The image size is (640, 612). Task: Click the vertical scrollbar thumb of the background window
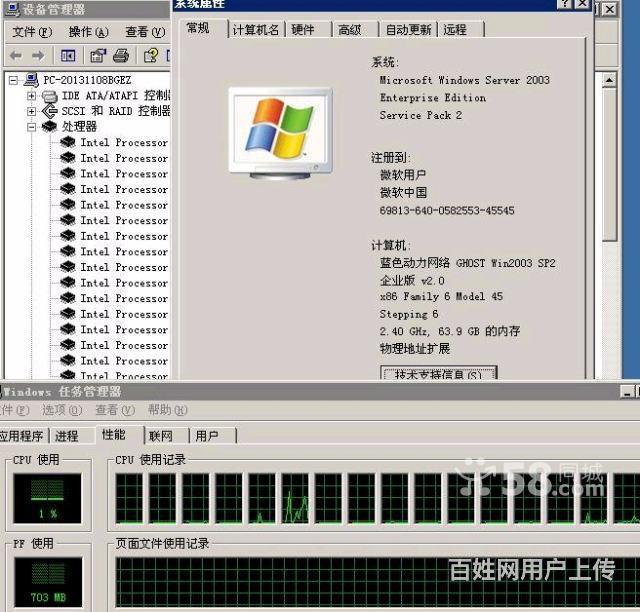(x=609, y=164)
